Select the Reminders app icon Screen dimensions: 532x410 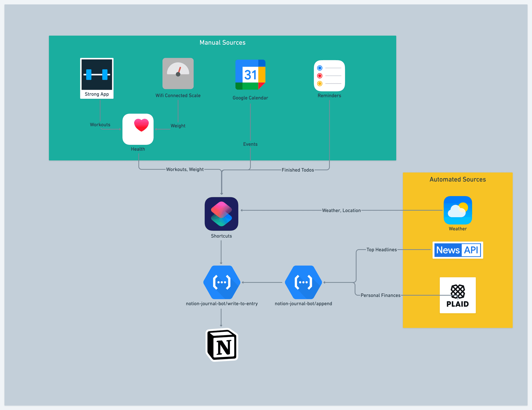click(x=329, y=76)
